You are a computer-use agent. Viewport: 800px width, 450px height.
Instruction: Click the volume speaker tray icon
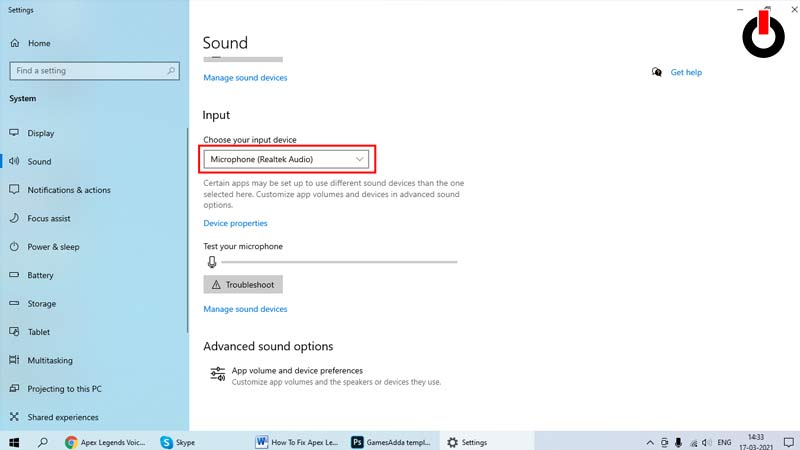(707, 442)
